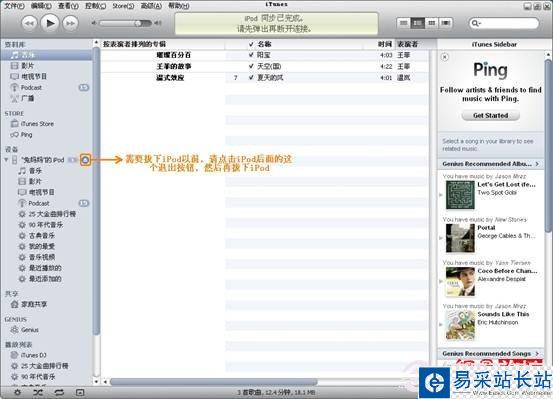The width and height of the screenshot is (553, 399).
Task: Click Coco Before Chanel album thumbnail
Action: tap(460, 282)
